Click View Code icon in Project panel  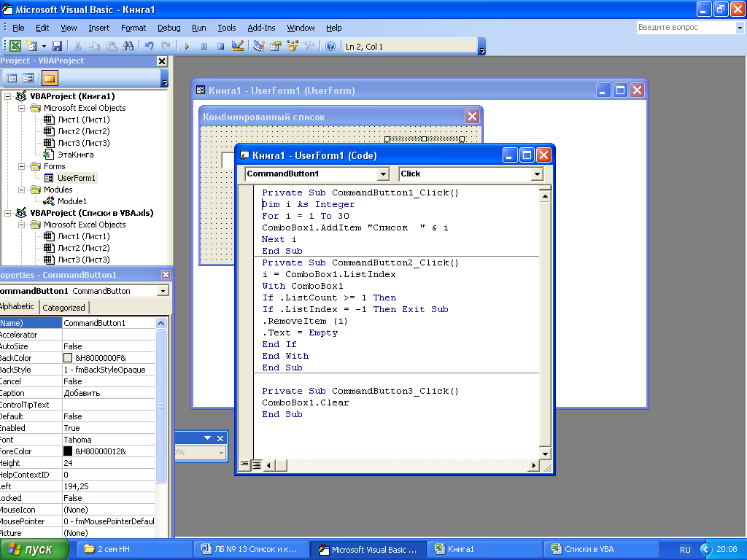12,77
